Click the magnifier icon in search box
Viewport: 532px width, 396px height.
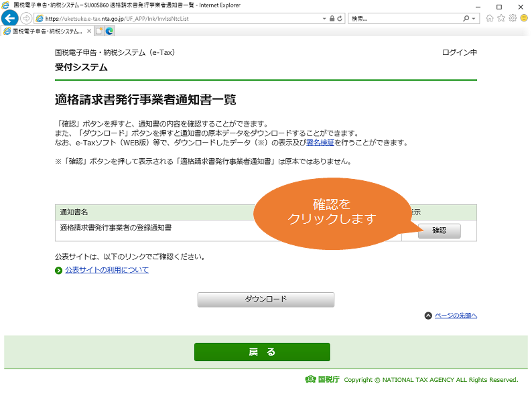tap(468, 19)
